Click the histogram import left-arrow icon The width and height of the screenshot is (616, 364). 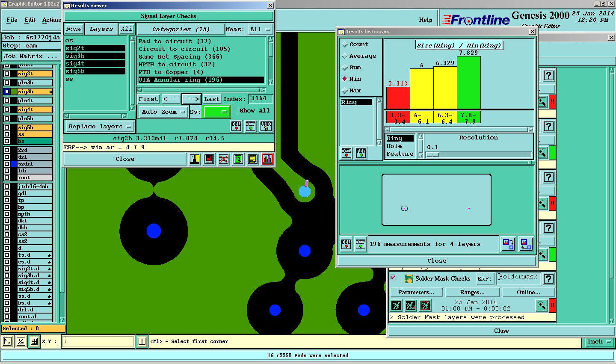pos(526,244)
